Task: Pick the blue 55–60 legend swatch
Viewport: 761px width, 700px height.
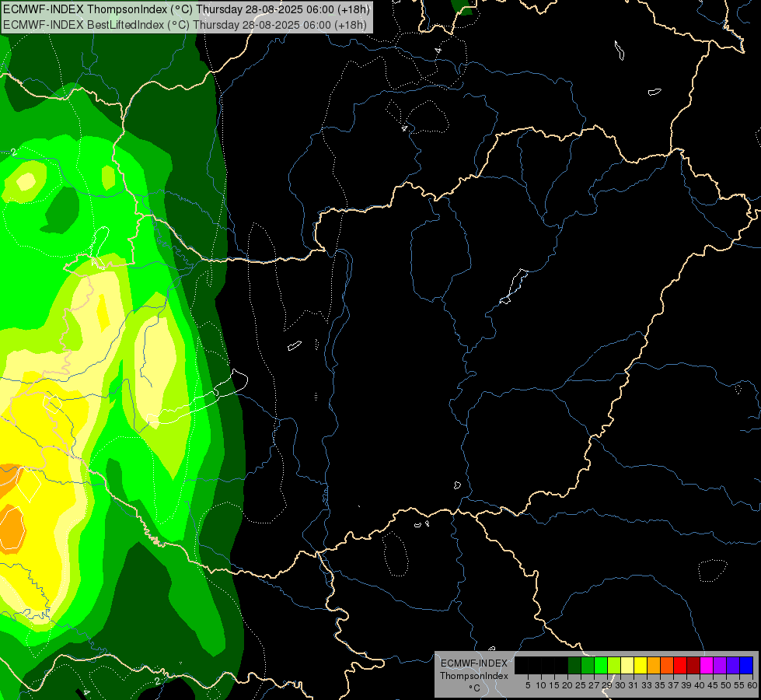Action: click(x=746, y=665)
